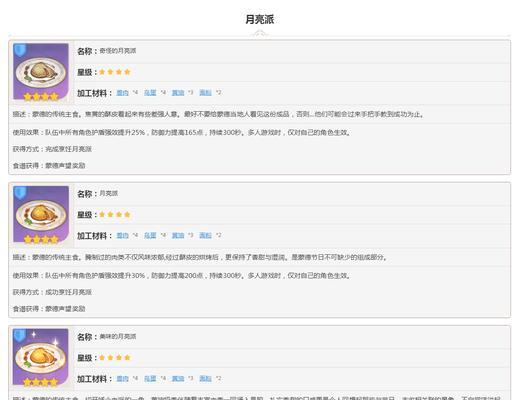Follow the 面粉 link under 美味的月亮派
Screen dimensions: 521x400
click(205, 379)
